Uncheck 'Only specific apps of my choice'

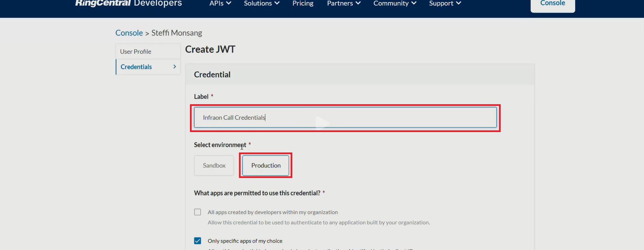[x=198, y=241]
